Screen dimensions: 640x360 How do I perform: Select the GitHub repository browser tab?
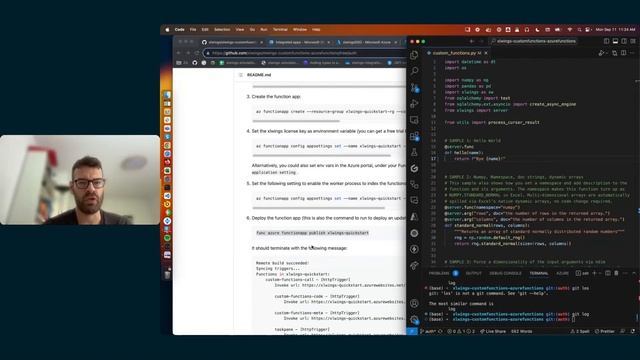(232, 42)
